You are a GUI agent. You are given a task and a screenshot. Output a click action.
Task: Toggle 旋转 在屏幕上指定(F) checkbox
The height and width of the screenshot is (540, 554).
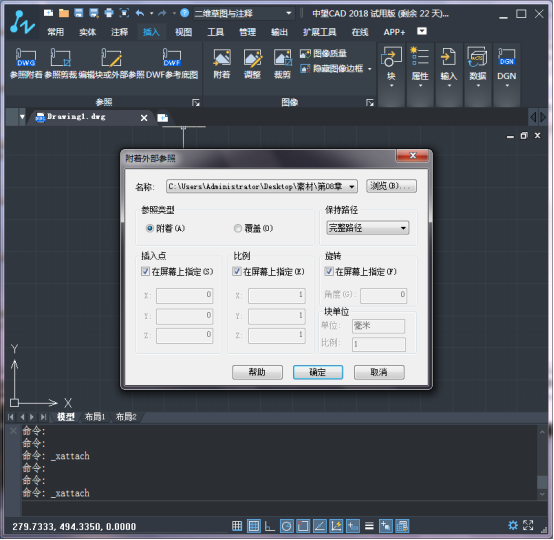(329, 271)
